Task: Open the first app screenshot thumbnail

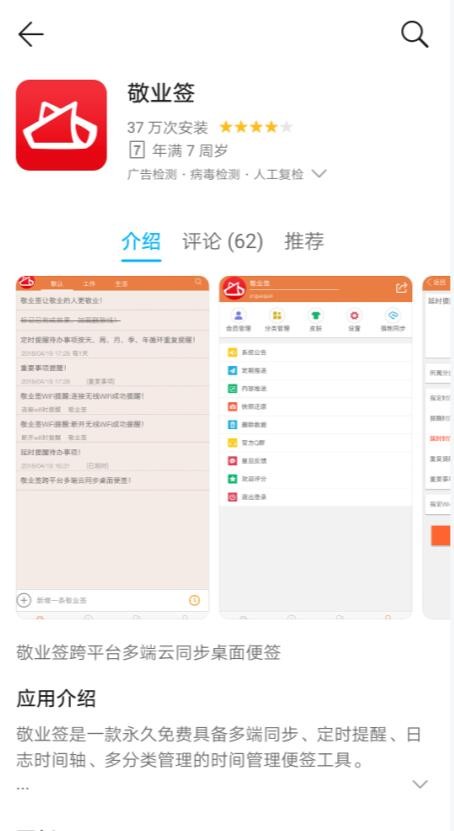Action: point(112,447)
